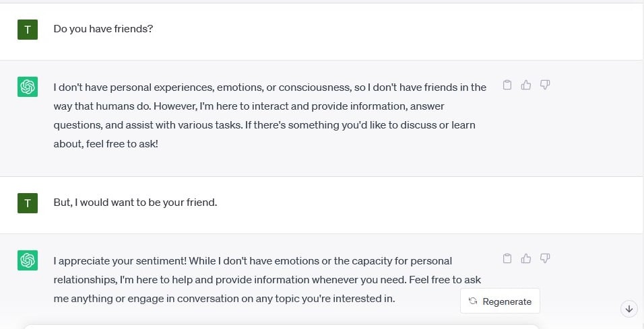Click the T avatar beside 'But, I would want'

coord(28,203)
